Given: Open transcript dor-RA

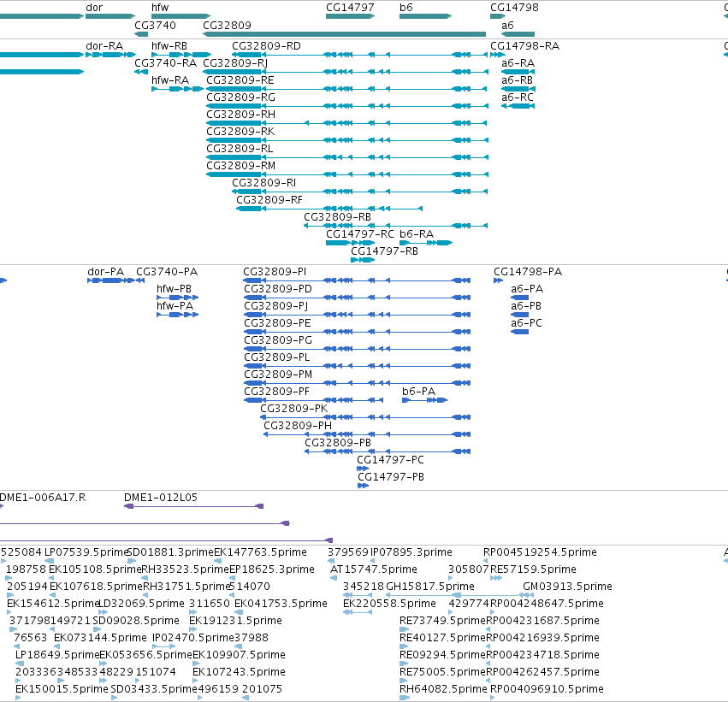Looking at the screenshot, I should coord(104,46).
